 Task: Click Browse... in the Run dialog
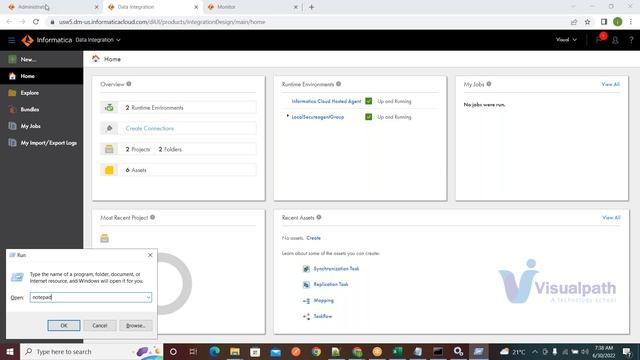pos(136,325)
